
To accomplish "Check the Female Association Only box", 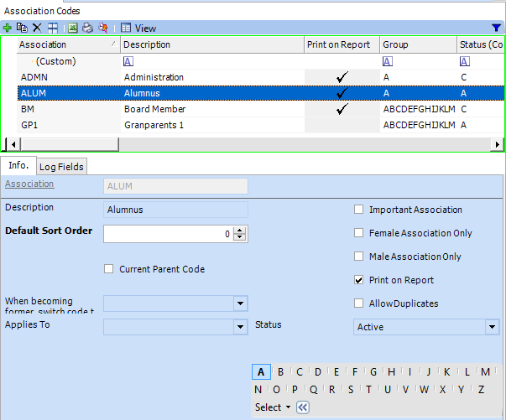I will (358, 233).
